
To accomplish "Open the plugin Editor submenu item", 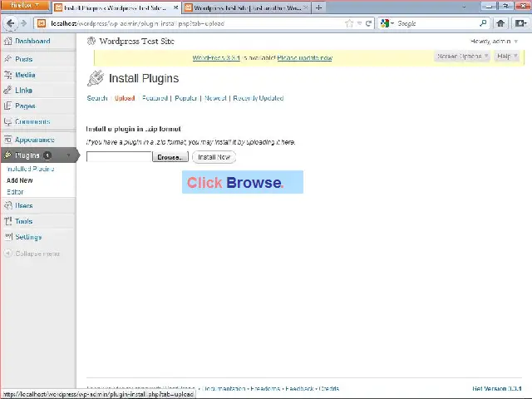I will pos(15,192).
